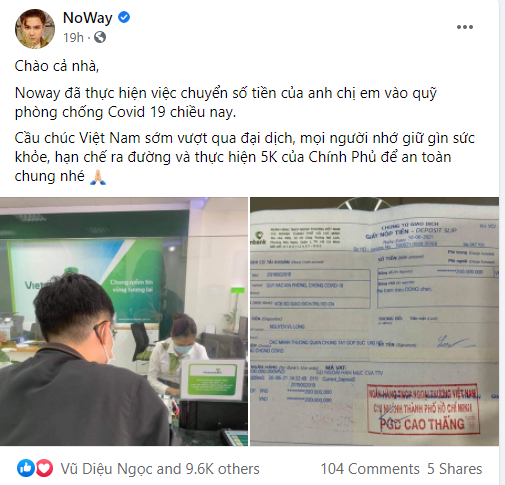Image resolution: width=505 pixels, height=485 pixels.
Task: Click the blue Like reaction icon
Action: [x=26, y=468]
